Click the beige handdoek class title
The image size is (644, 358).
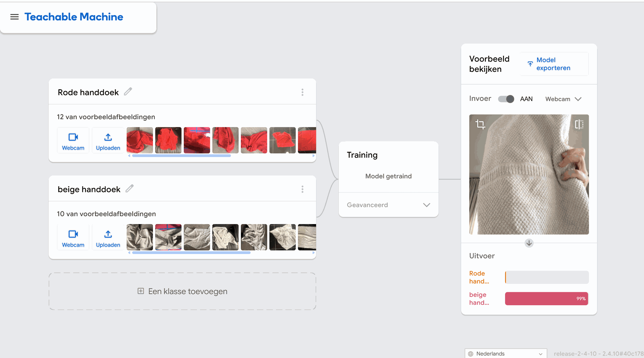coord(89,189)
